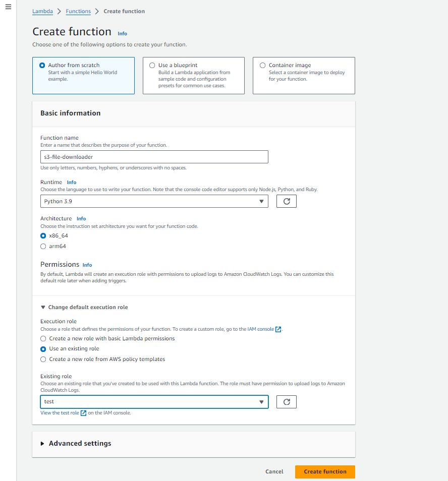Click the refresh icon beside Existing role
This screenshot has width=448, height=481.
(x=287, y=402)
